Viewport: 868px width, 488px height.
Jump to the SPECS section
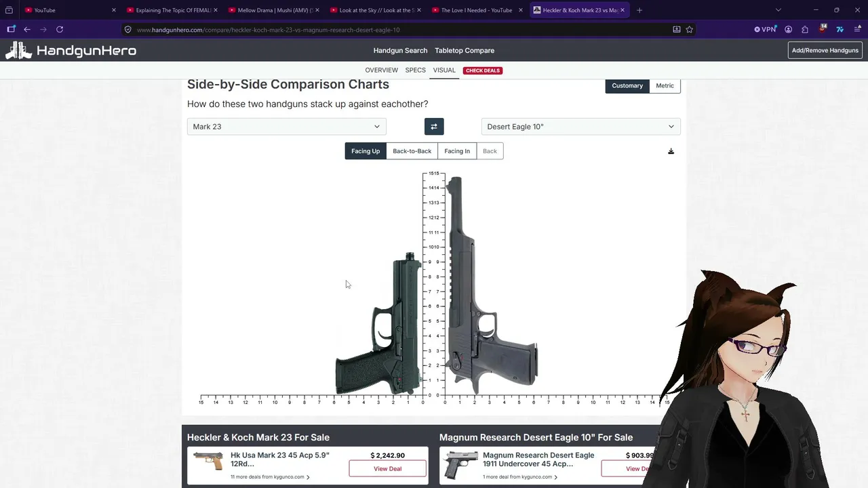(x=416, y=70)
